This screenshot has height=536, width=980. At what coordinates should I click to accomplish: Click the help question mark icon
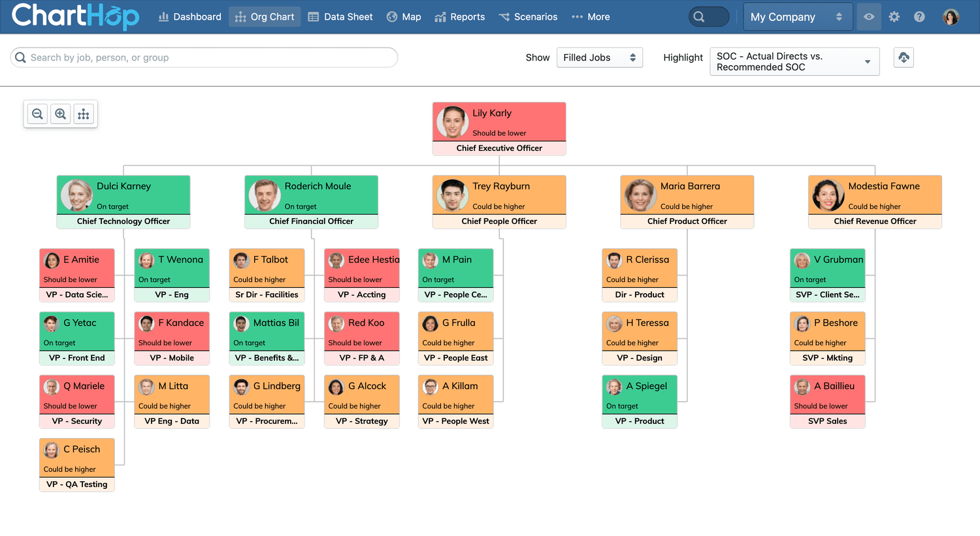tap(919, 16)
